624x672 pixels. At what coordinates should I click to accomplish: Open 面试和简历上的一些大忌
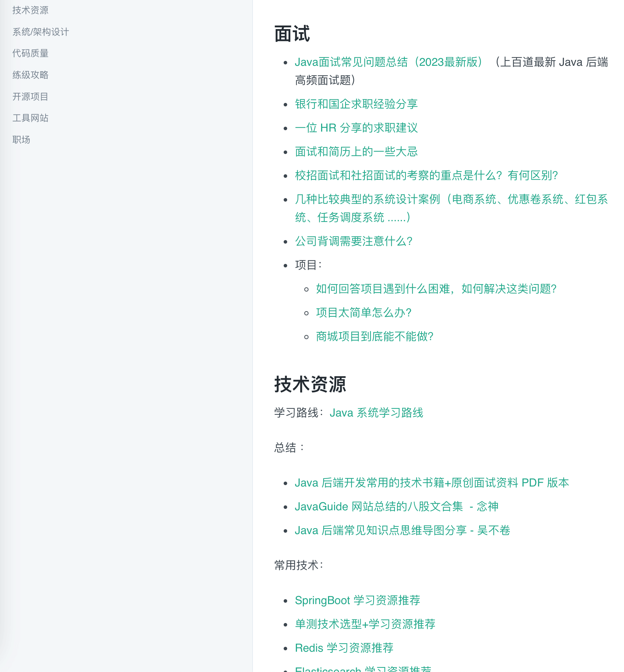click(x=356, y=152)
